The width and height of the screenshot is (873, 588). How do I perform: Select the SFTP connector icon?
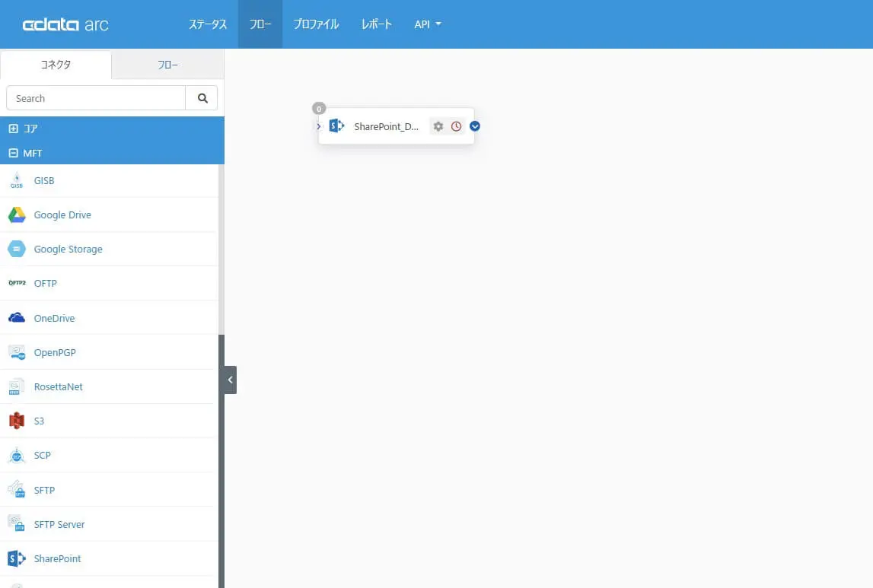click(x=17, y=490)
